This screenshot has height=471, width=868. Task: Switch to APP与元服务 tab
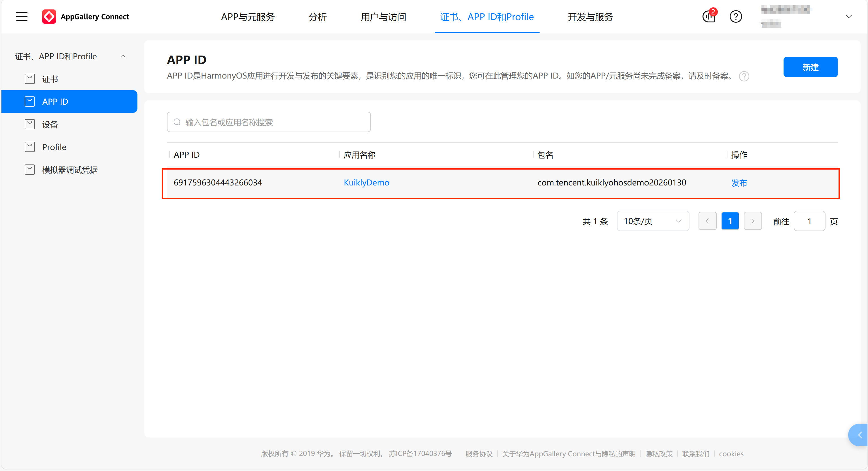[248, 17]
